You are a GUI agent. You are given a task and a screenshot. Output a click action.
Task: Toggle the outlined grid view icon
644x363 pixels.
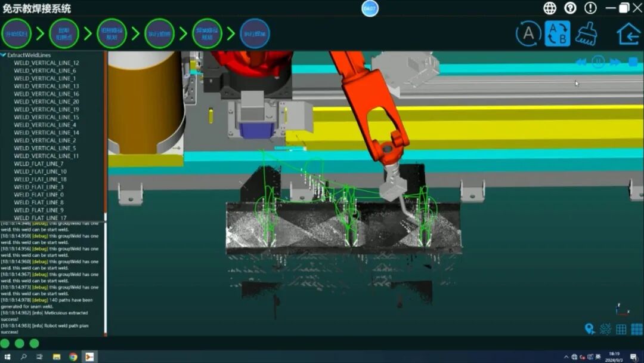pos(621,329)
